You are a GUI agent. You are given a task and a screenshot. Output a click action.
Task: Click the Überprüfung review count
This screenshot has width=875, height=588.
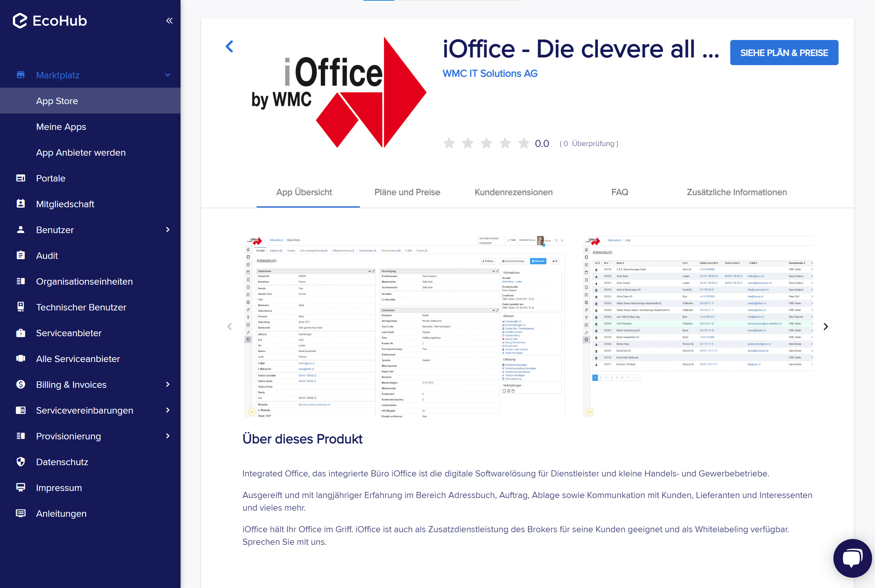click(x=589, y=144)
